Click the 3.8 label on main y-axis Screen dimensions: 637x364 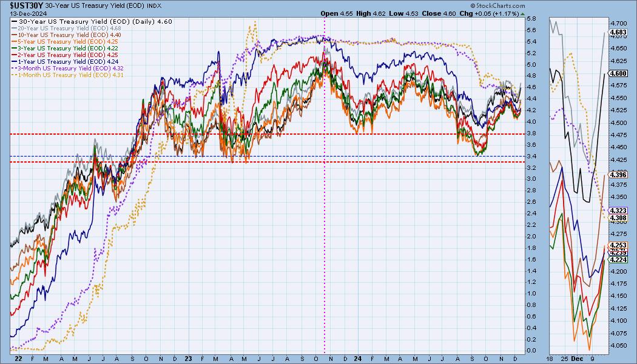click(x=531, y=133)
